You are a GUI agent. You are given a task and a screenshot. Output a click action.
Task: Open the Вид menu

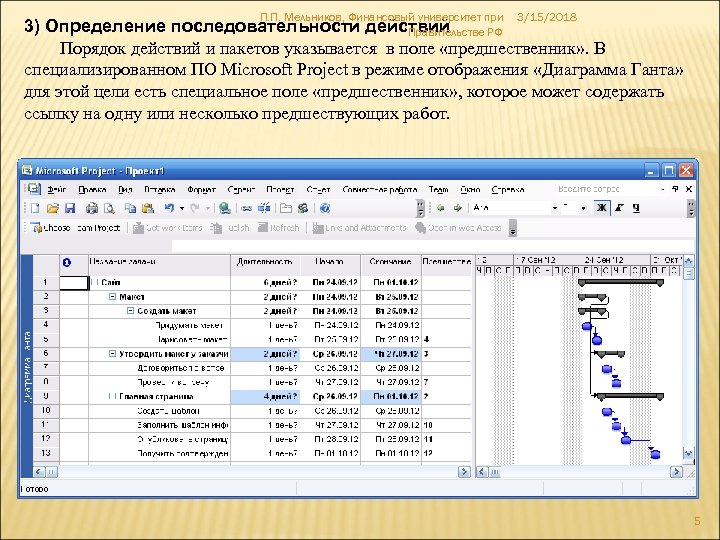(125, 189)
